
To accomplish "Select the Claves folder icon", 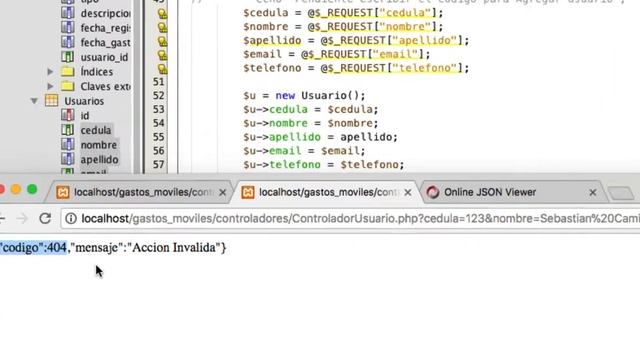I will [x=67, y=87].
